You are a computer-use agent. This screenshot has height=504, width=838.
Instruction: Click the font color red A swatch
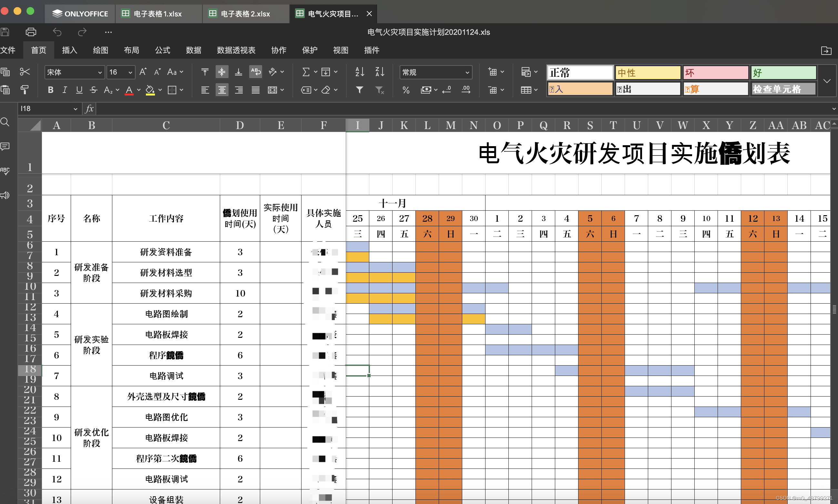129,90
